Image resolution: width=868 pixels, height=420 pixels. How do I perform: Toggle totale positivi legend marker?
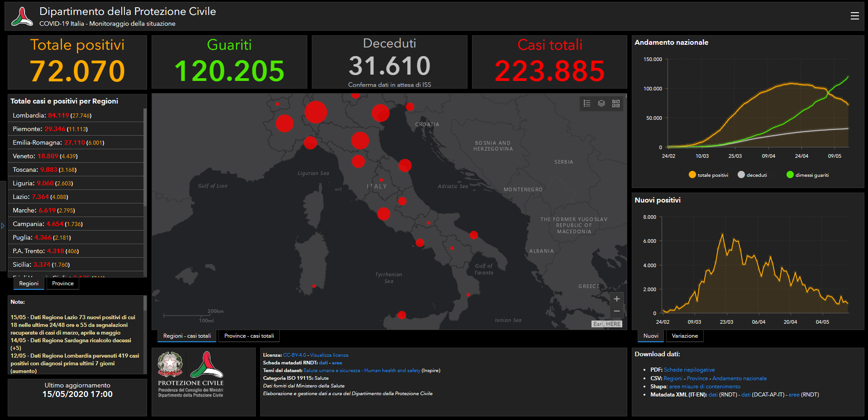(692, 175)
